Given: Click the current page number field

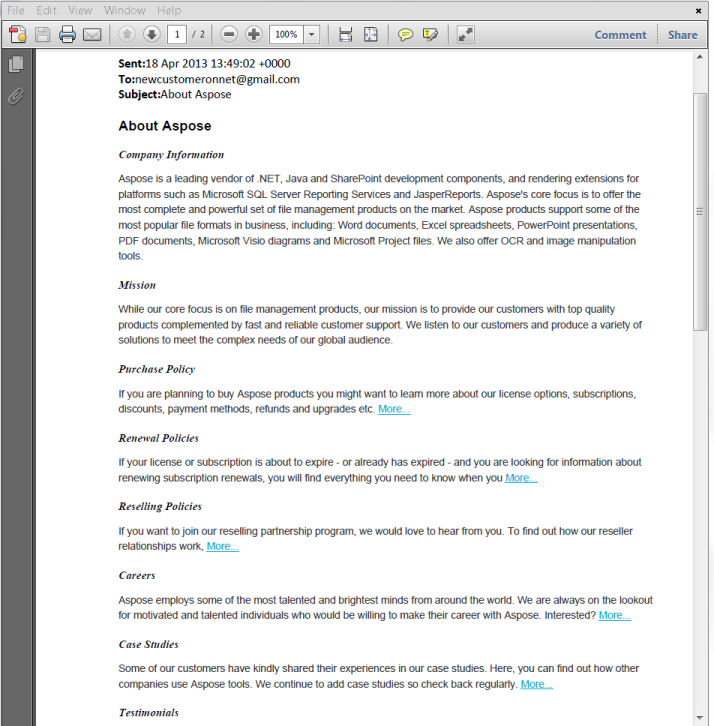Looking at the screenshot, I should pos(177,35).
